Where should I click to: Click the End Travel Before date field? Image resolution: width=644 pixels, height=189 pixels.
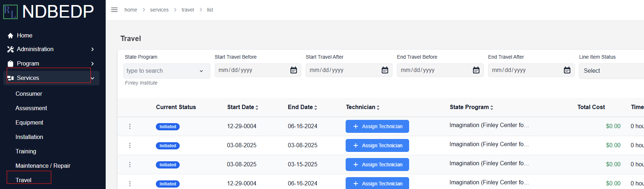click(x=440, y=70)
